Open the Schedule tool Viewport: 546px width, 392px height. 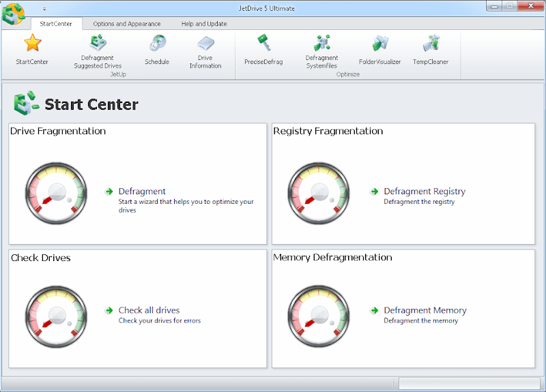click(156, 44)
